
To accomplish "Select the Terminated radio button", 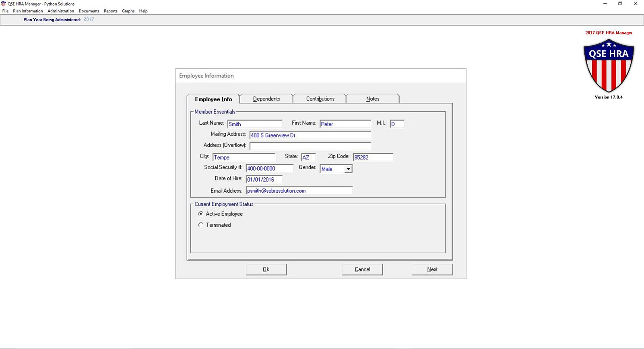I will (200, 225).
